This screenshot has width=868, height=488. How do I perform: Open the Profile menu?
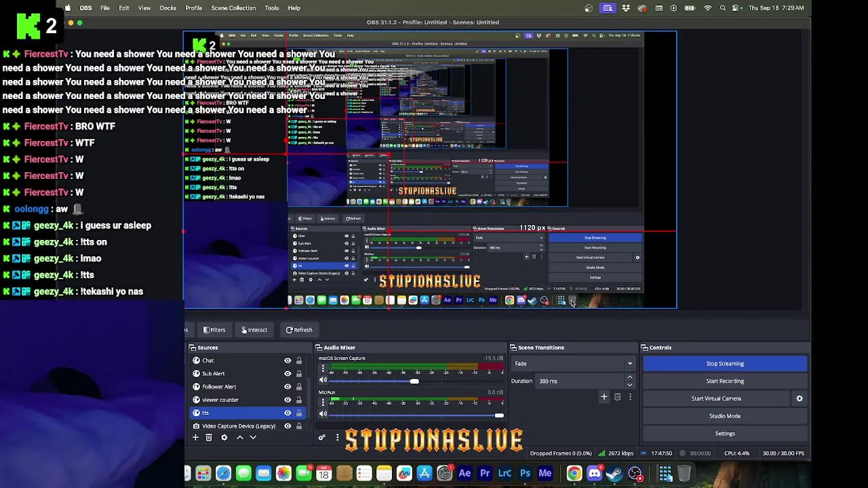(194, 8)
